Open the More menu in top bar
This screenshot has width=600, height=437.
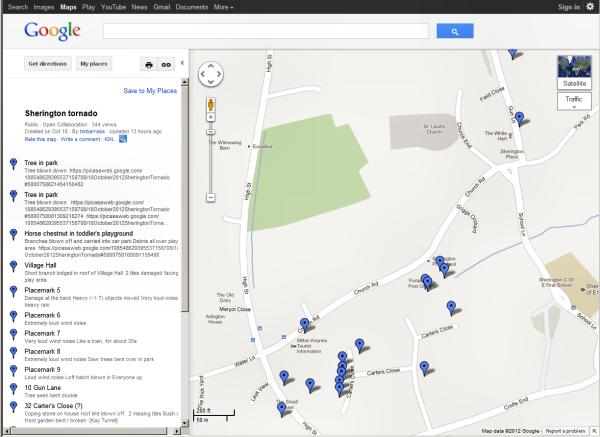(223, 7)
